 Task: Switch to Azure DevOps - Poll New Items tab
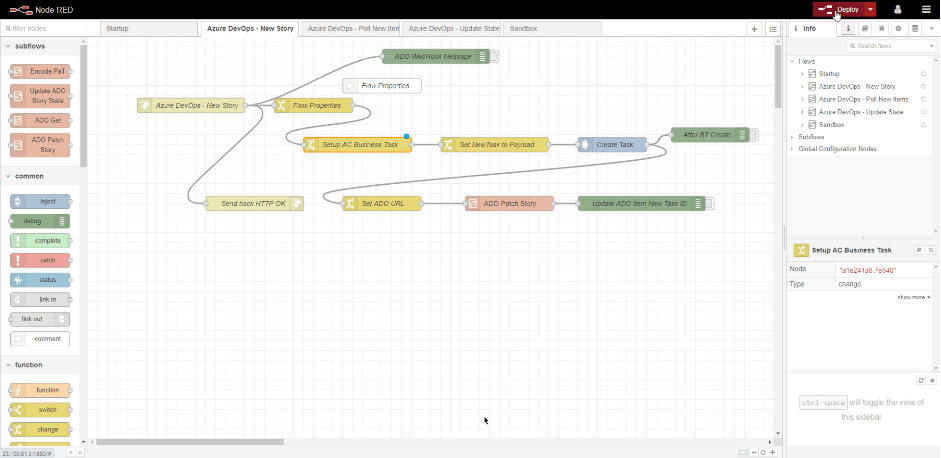tap(350, 28)
